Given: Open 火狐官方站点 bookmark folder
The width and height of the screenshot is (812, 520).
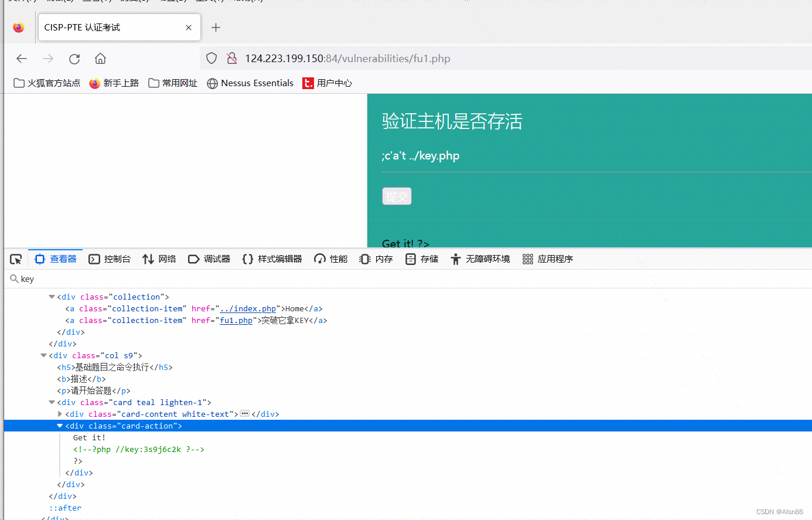Looking at the screenshot, I should pyautogui.click(x=47, y=83).
